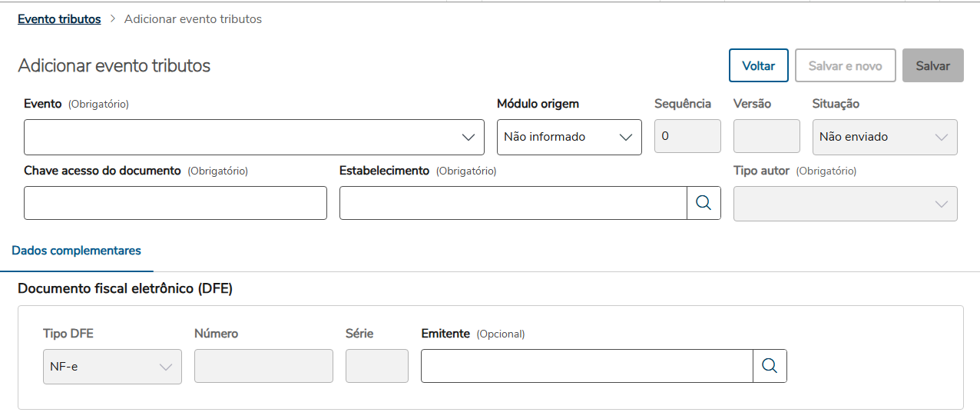Click the Série field

click(x=376, y=366)
